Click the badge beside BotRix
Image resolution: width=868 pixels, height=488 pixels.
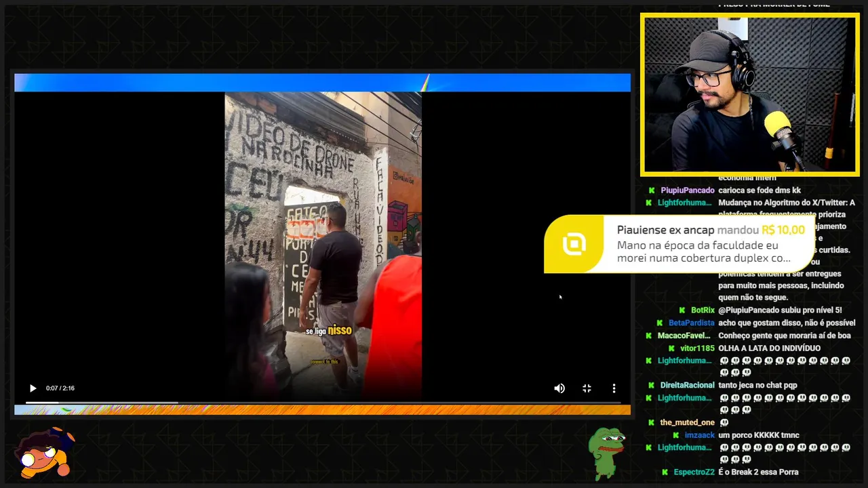pyautogui.click(x=682, y=310)
